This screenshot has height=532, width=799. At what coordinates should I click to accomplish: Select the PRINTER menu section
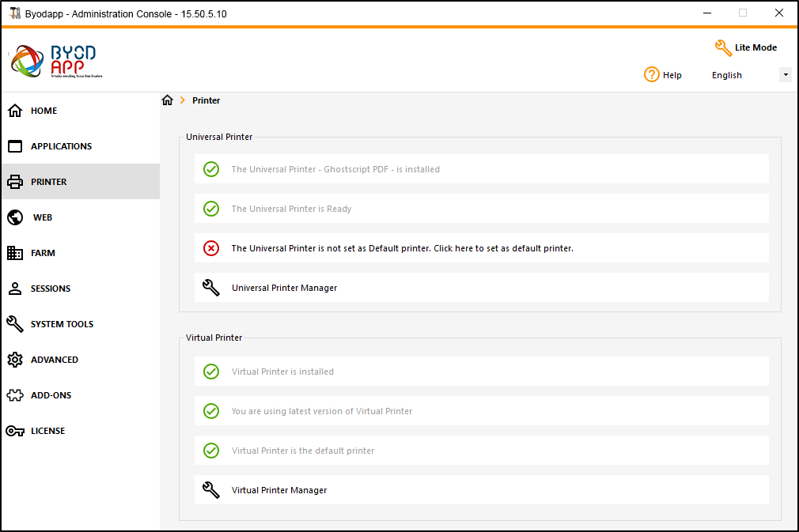coord(81,182)
